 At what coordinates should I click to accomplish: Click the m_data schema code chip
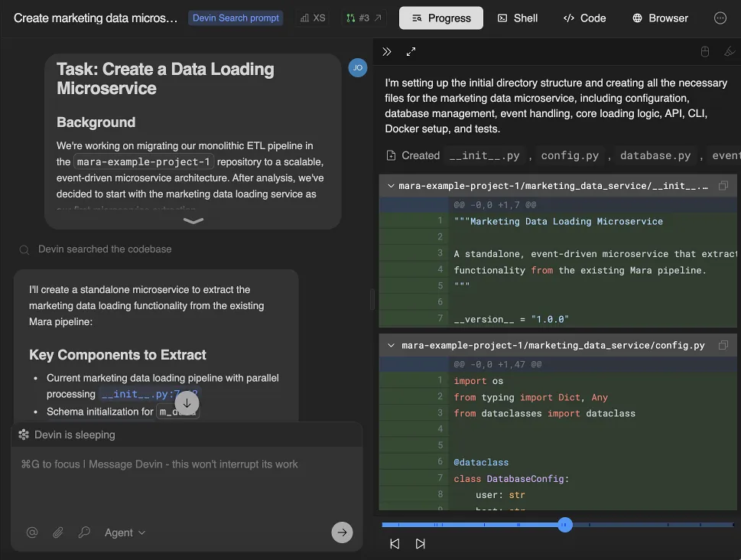177,412
